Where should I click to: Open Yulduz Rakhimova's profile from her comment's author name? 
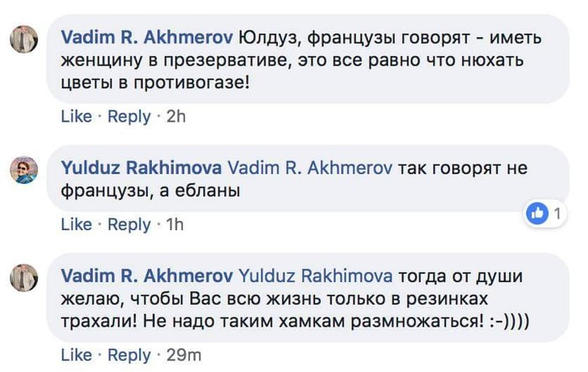coord(141,168)
